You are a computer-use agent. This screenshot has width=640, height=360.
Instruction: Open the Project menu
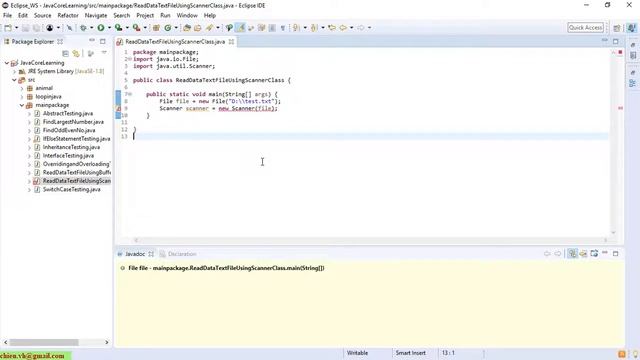145,16
